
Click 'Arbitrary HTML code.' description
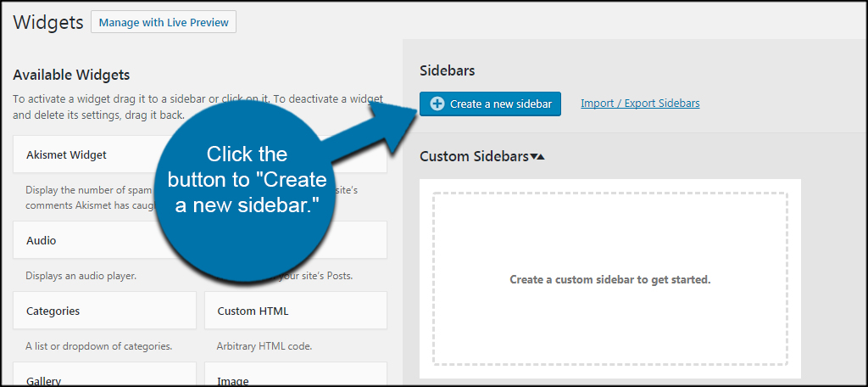click(264, 346)
